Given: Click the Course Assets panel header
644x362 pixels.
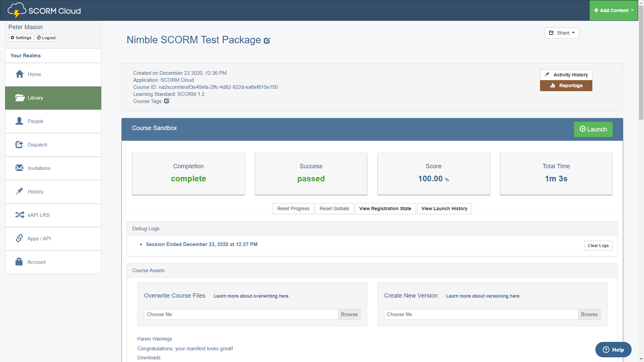Looking at the screenshot, I should pos(372,270).
